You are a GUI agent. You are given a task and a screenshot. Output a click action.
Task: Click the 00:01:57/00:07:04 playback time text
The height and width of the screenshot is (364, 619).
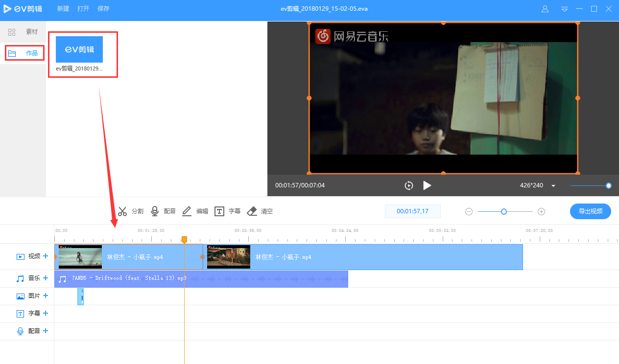300,185
